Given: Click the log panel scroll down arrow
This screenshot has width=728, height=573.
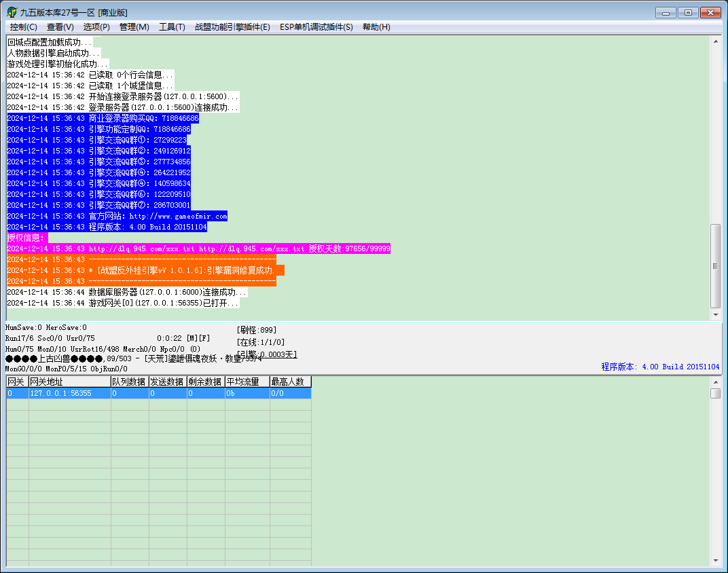Looking at the screenshot, I should pyautogui.click(x=716, y=314).
